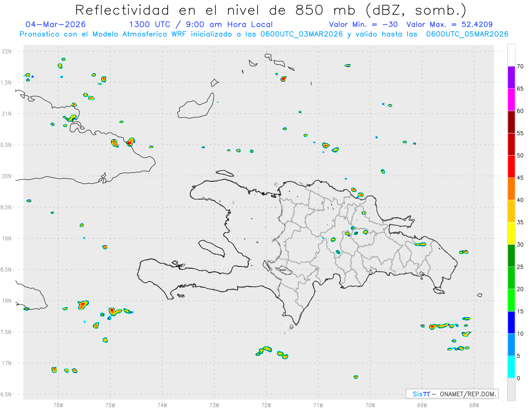Click the colorbar tick label '20'
This screenshot has width=532, height=411.
coord(520,289)
